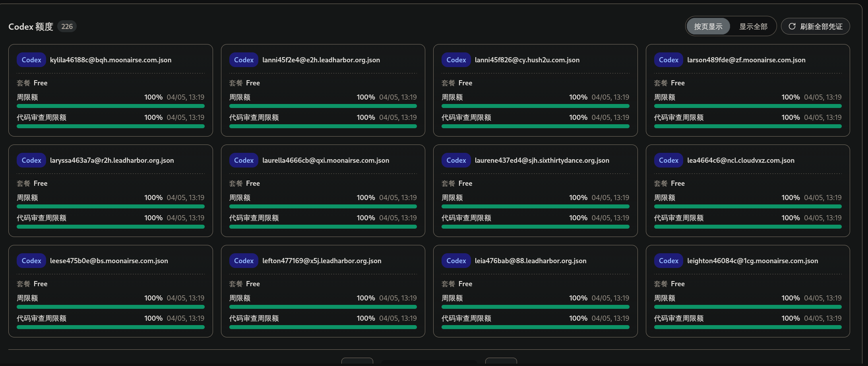Click 套餐 Free label on lefton477169 card
Screen dimensions: 868x366
click(244, 284)
